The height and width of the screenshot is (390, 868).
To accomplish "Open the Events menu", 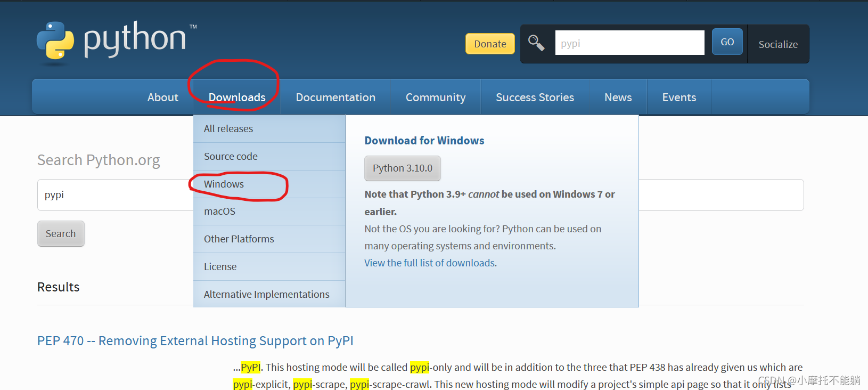I will coord(679,97).
